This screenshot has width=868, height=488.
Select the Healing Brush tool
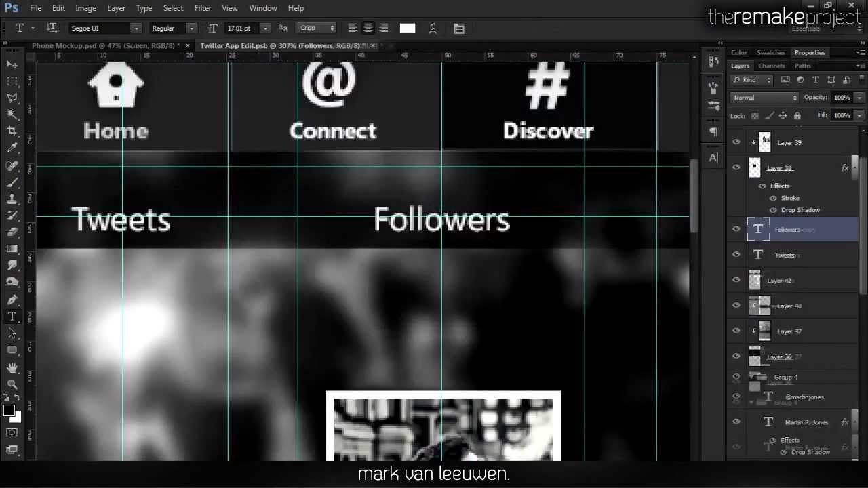12,166
